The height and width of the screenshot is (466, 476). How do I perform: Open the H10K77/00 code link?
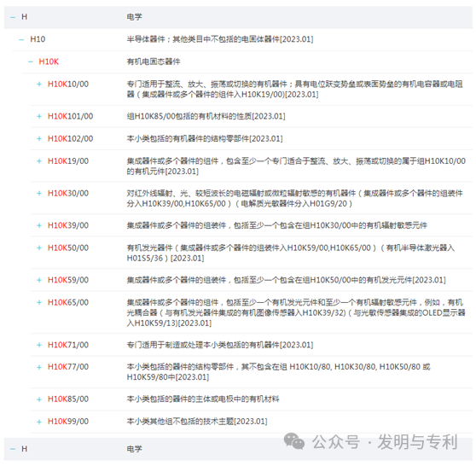(68, 367)
